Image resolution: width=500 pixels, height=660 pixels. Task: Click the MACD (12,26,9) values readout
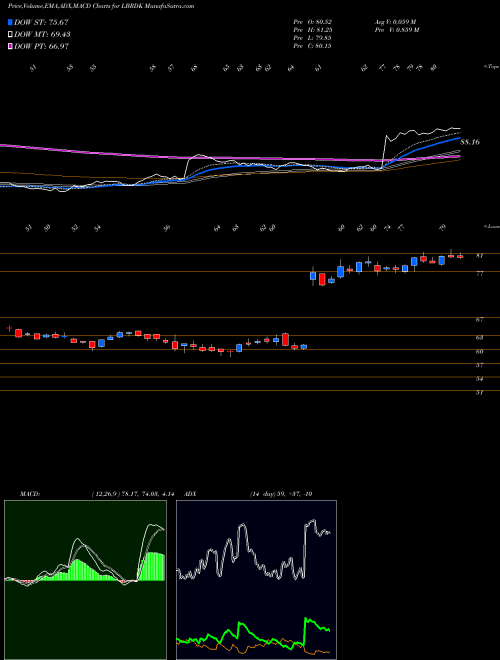(x=132, y=494)
